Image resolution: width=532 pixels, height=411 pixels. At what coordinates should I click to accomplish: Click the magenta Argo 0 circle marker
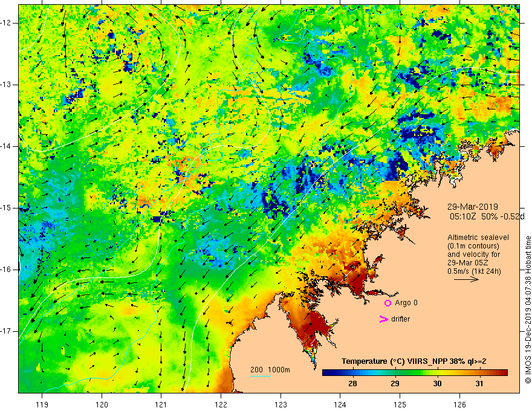point(388,303)
